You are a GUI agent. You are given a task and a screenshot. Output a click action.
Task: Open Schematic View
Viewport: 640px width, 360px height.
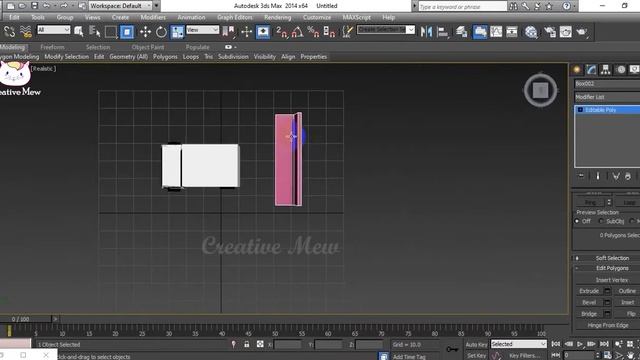tap(512, 31)
